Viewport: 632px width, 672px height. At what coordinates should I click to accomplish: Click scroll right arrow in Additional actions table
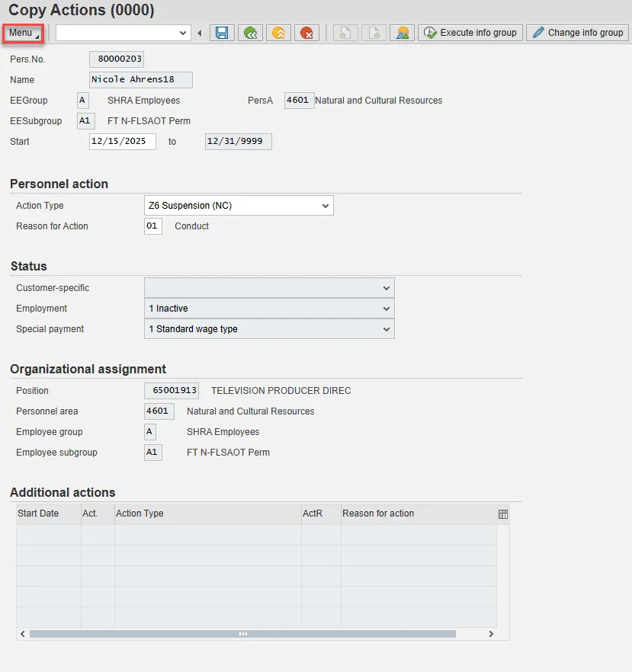(x=491, y=634)
